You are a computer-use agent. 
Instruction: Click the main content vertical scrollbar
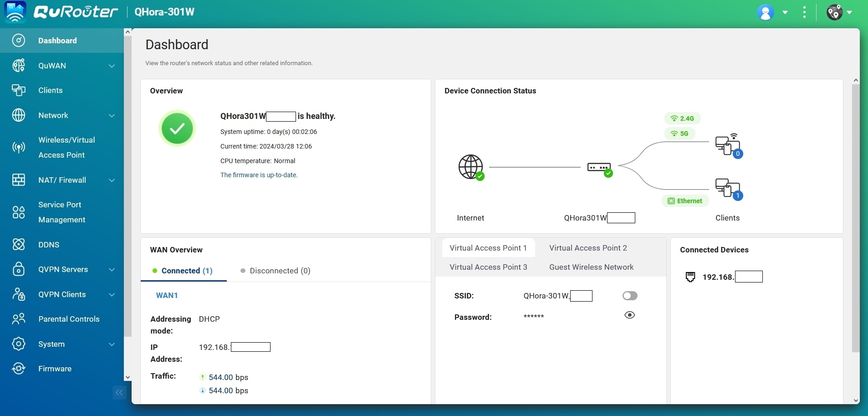(x=856, y=218)
